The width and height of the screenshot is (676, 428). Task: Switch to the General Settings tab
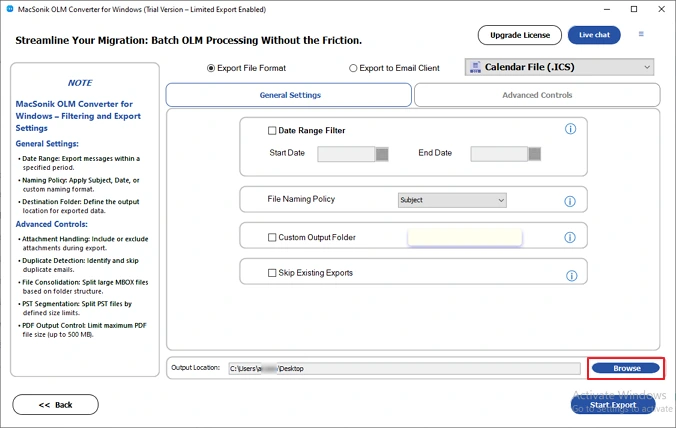pos(288,95)
